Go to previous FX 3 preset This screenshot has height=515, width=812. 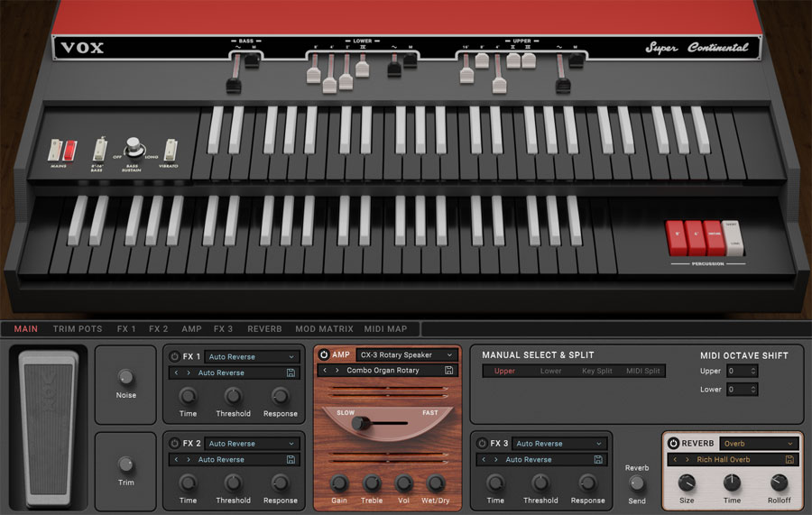click(x=484, y=460)
